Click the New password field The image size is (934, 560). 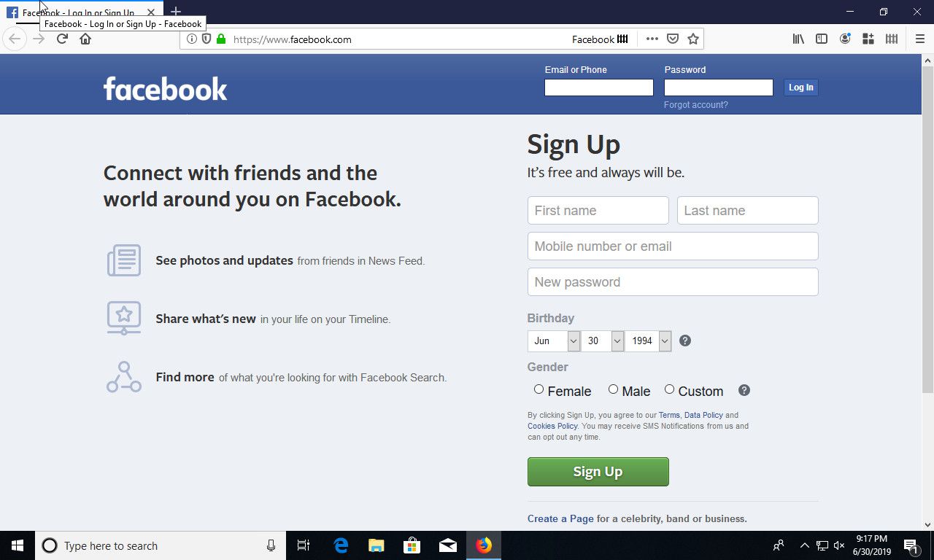click(673, 281)
